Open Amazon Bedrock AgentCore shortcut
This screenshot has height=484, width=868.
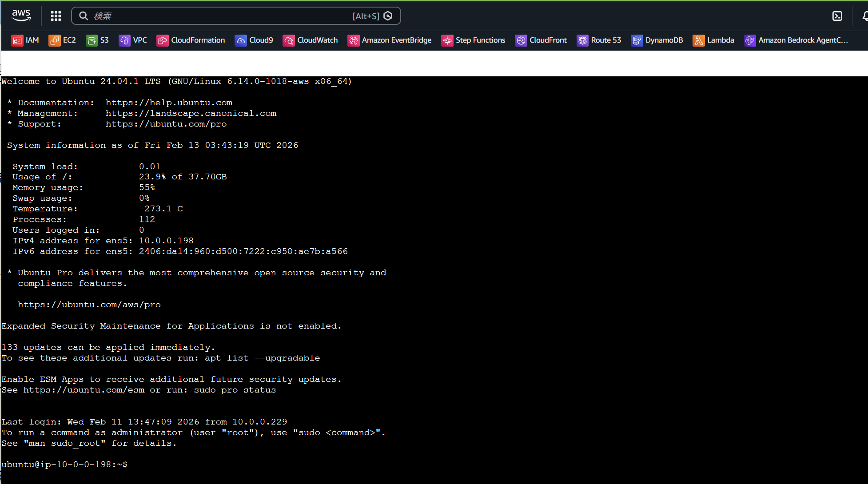pos(796,40)
